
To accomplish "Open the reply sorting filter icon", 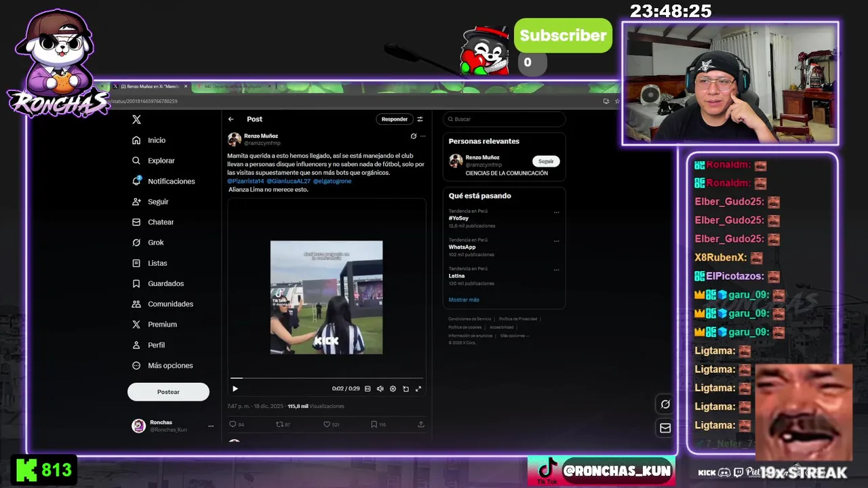I will point(420,119).
